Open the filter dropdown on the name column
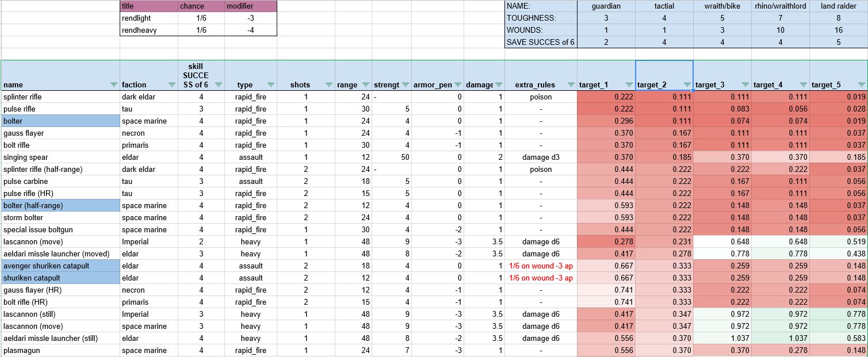Screen dimensions: 868x357 coord(113,85)
